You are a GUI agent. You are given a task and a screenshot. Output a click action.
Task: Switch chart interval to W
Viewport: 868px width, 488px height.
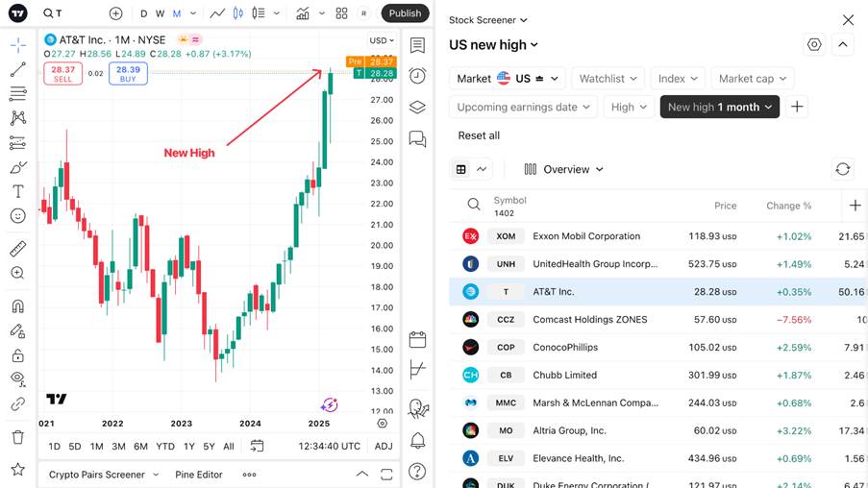(x=160, y=13)
